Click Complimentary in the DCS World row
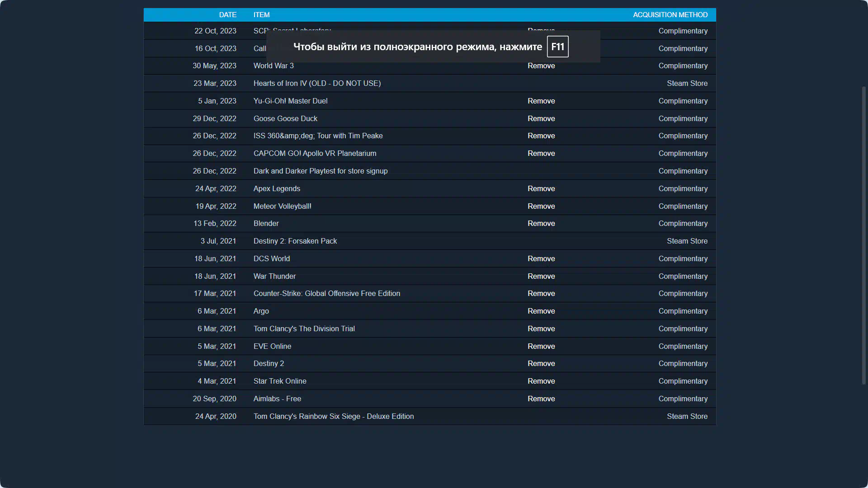Image resolution: width=868 pixels, height=488 pixels. pos(683,259)
